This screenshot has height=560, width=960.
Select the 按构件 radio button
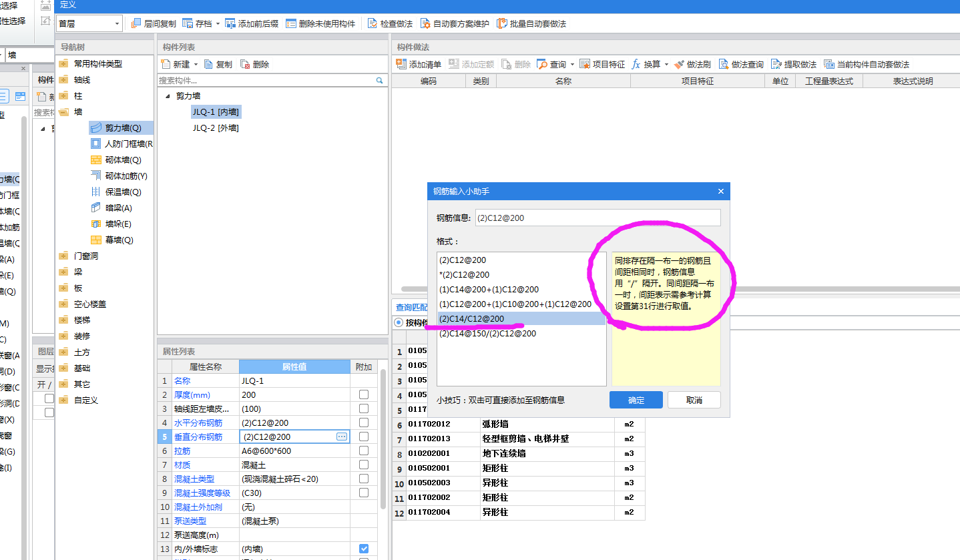399,322
